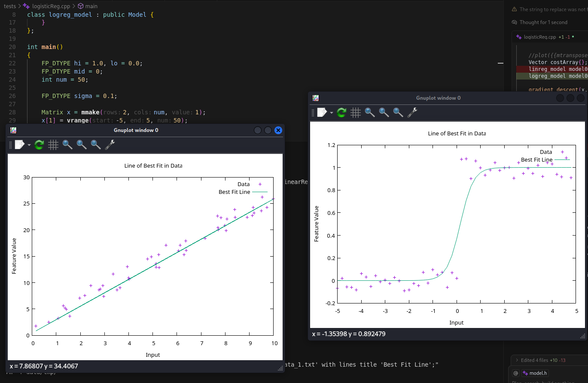Screen dimensions: 588x383
Task: Click the logisticReg.cpp file icon in breadcrumb
Action: [27, 6]
